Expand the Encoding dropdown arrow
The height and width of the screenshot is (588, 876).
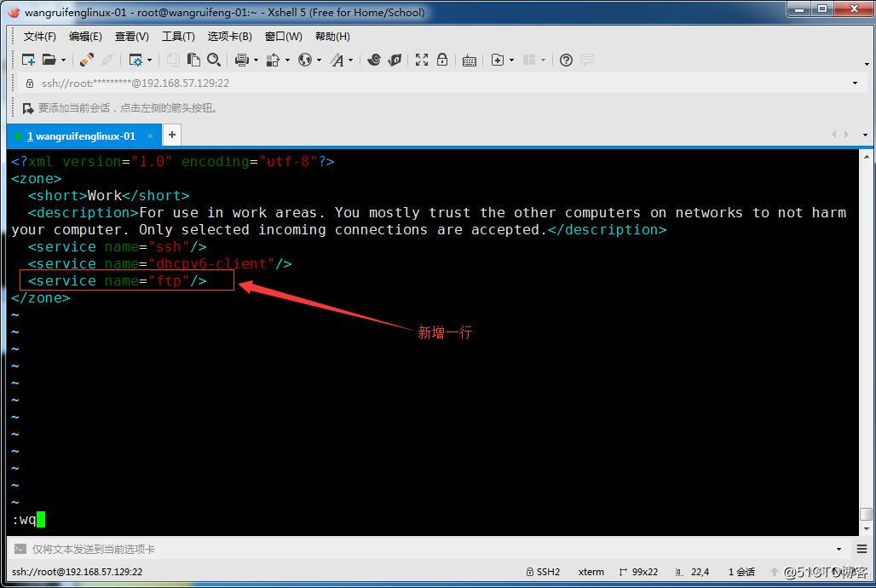[319, 60]
